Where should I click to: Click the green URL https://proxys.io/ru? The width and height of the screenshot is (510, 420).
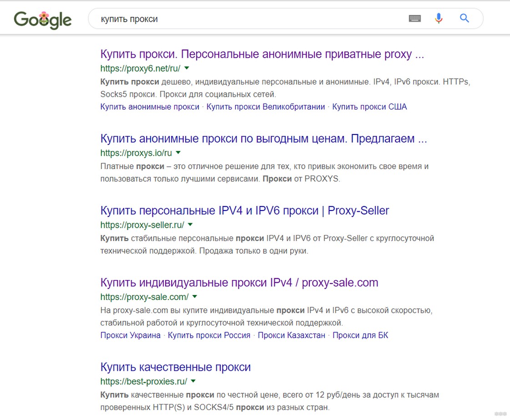[x=136, y=153]
